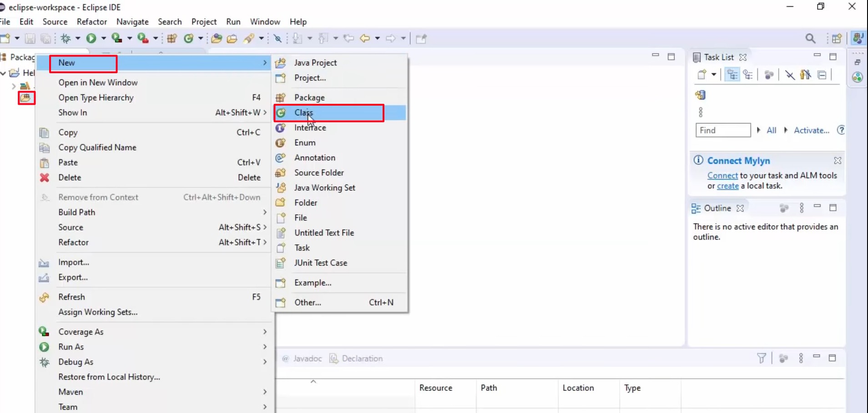This screenshot has width=868, height=413.
Task: Toggle Scheduled view in Task List
Action: click(x=748, y=75)
